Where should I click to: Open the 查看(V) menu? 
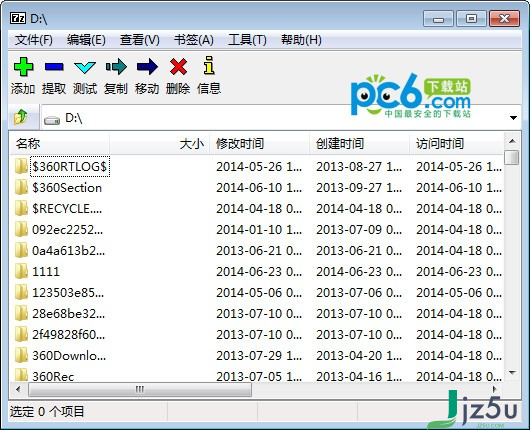coord(140,40)
